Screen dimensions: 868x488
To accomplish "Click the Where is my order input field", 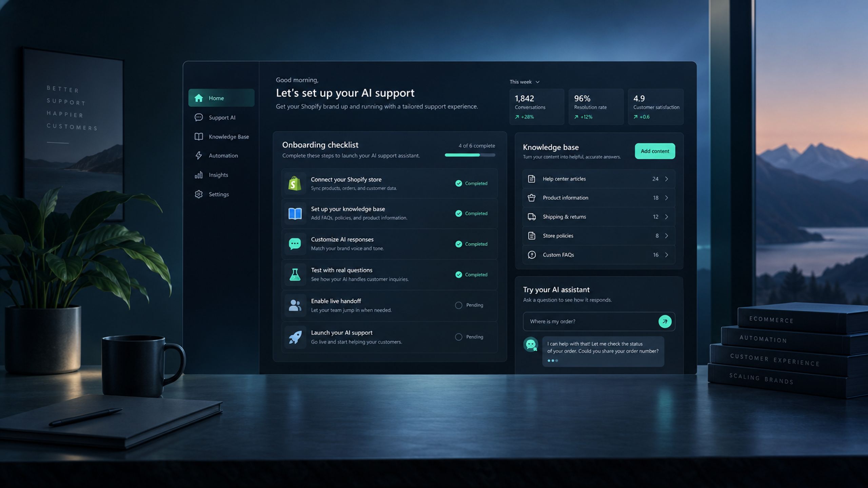I will (599, 321).
